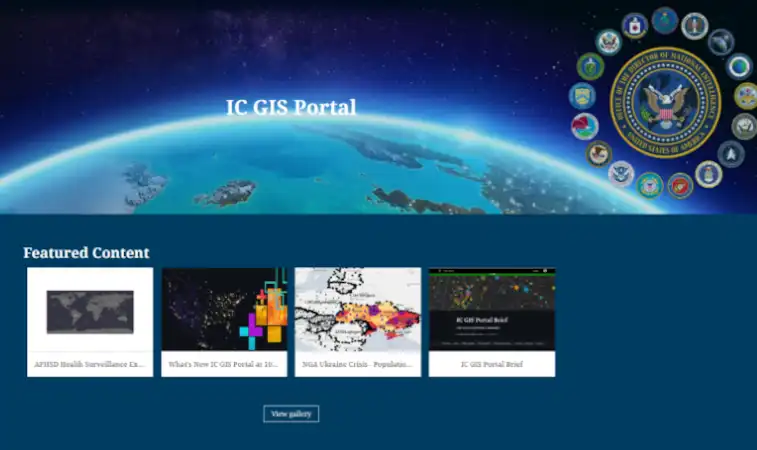Click the Coast Guard seal
The image size is (757, 450).
pos(650,185)
